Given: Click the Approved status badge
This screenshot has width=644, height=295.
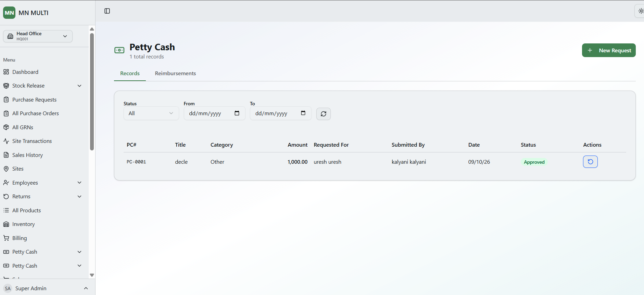Looking at the screenshot, I should tap(534, 162).
